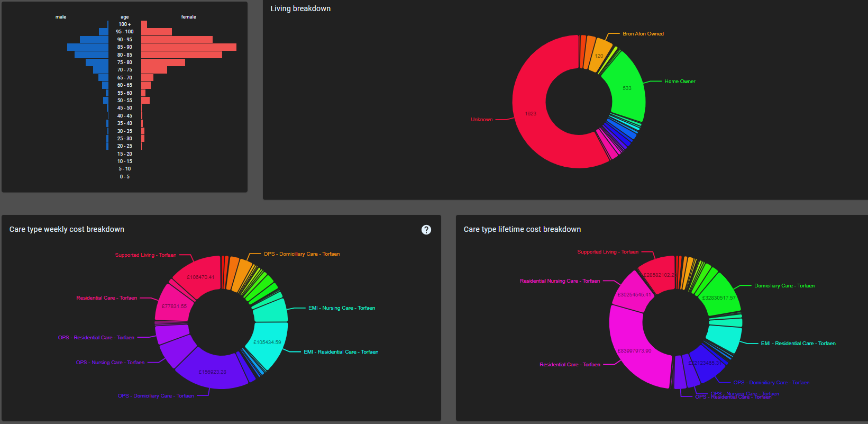Click Residential Nursing Care - Torfaen label
868x424 pixels.
pyautogui.click(x=560, y=281)
